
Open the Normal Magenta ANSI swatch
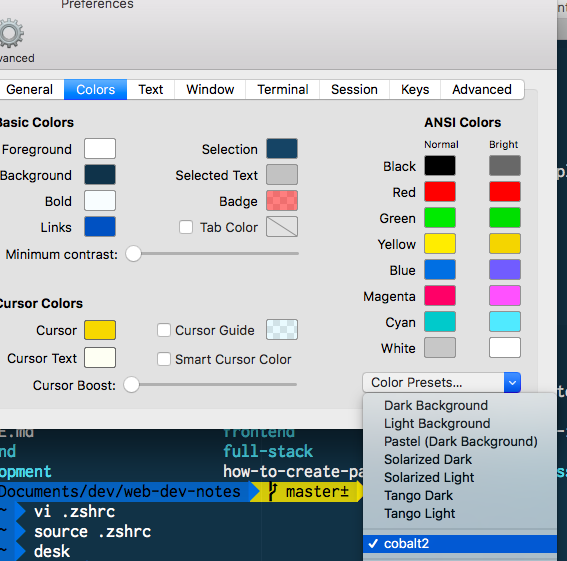click(440, 296)
